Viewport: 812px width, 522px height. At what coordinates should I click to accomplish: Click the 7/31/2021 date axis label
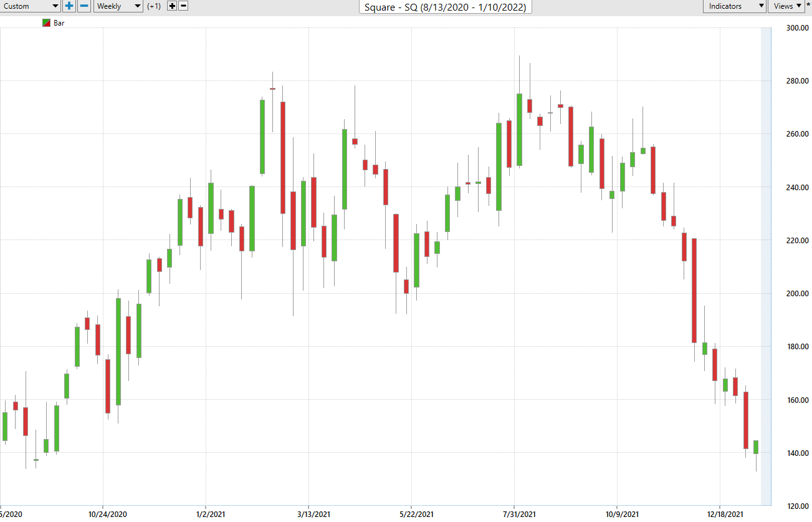click(x=518, y=515)
